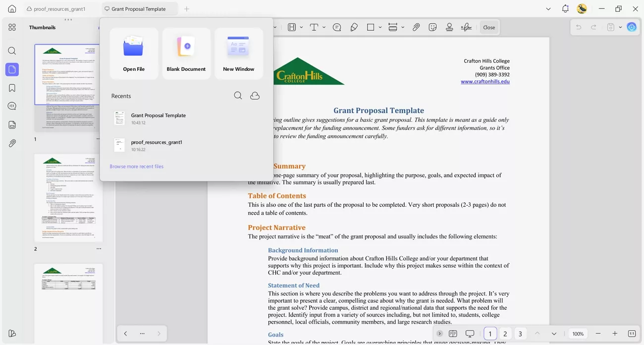Open cloud files in the Recents panel
This screenshot has height=345, width=644.
coord(255,95)
